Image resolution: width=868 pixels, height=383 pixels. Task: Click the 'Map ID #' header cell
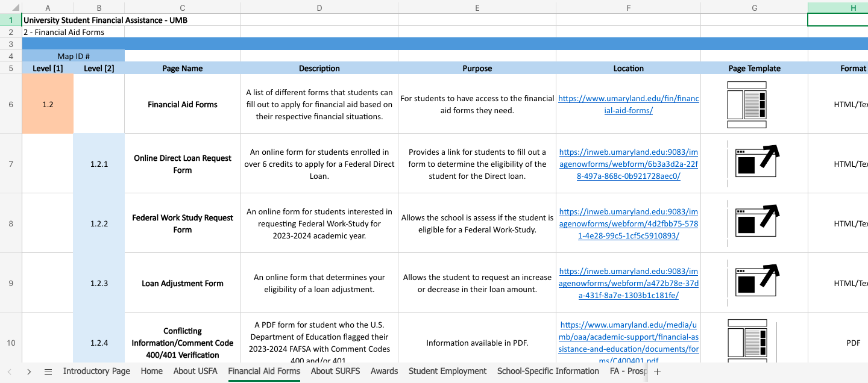click(x=74, y=56)
